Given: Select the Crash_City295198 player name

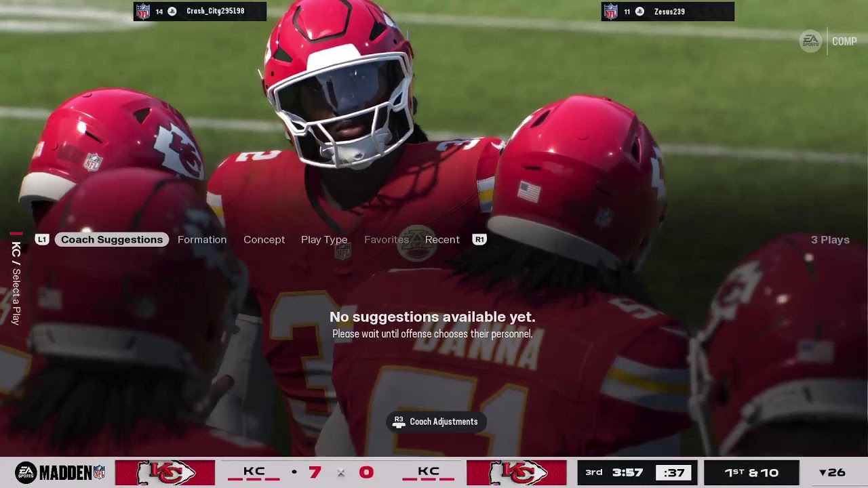Looking at the screenshot, I should pyautogui.click(x=215, y=12).
